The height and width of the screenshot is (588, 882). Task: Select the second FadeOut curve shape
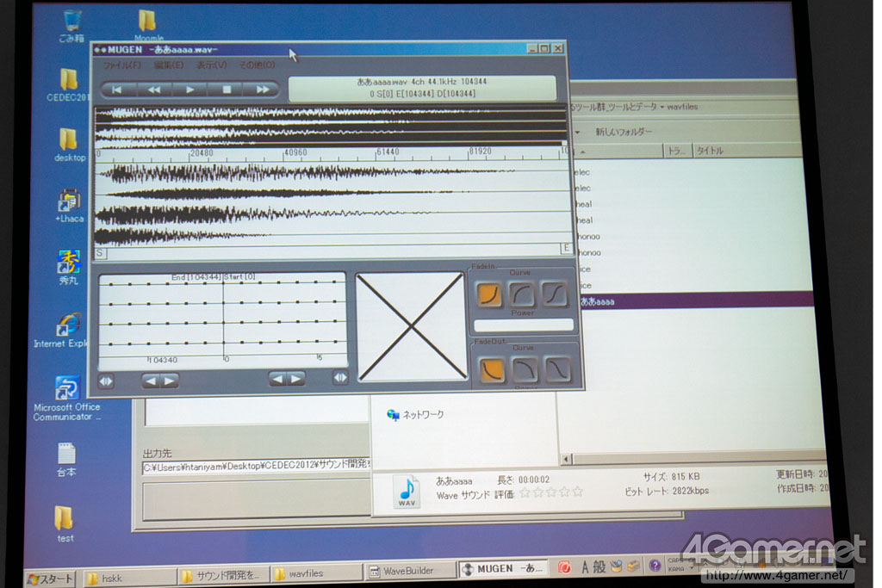pos(525,370)
